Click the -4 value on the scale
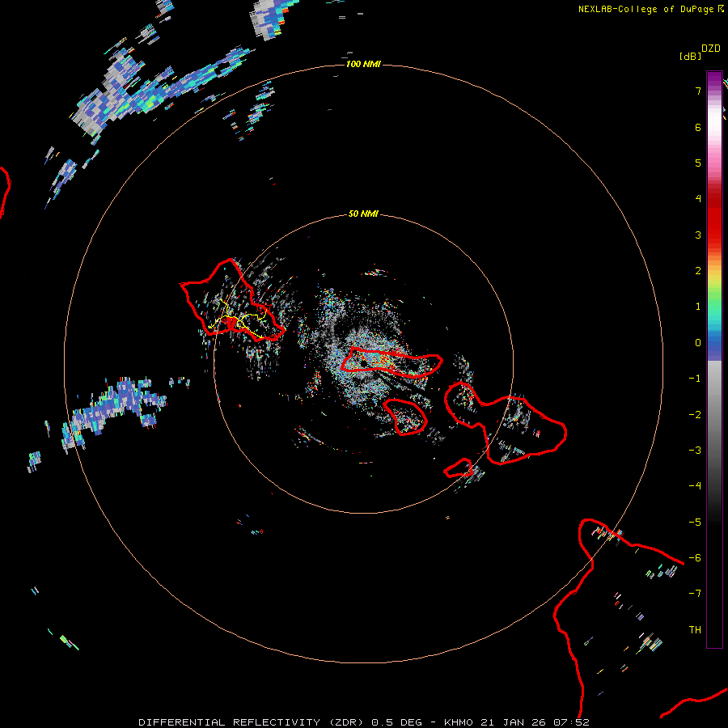Screen dimensions: 728x728 pyautogui.click(x=695, y=486)
